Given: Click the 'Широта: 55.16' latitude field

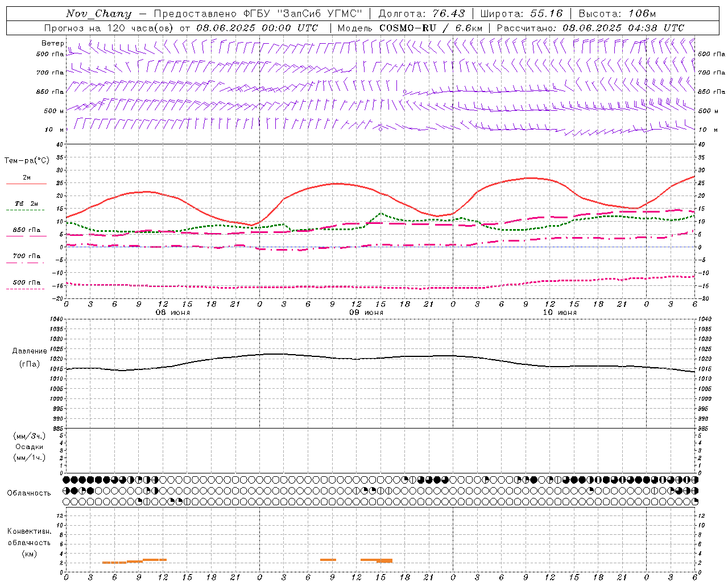Looking at the screenshot, I should pyautogui.click(x=522, y=14).
